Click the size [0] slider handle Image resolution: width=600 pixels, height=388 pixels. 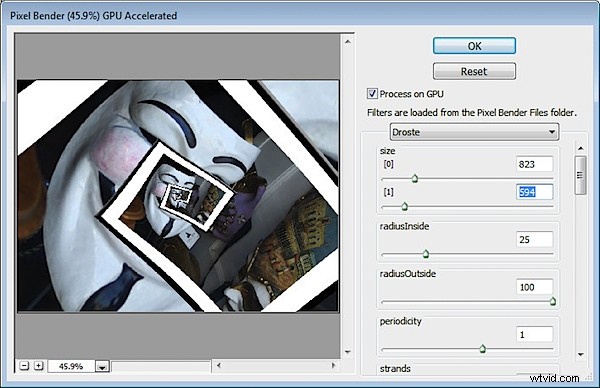(415, 178)
